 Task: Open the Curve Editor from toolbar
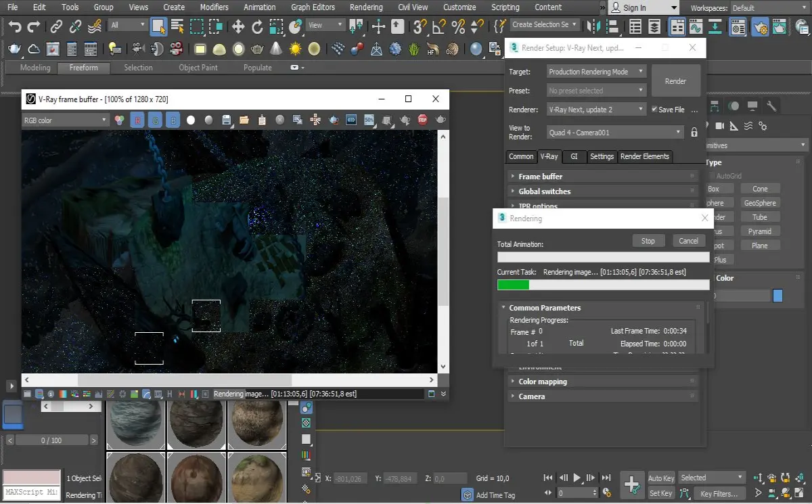[696, 27]
